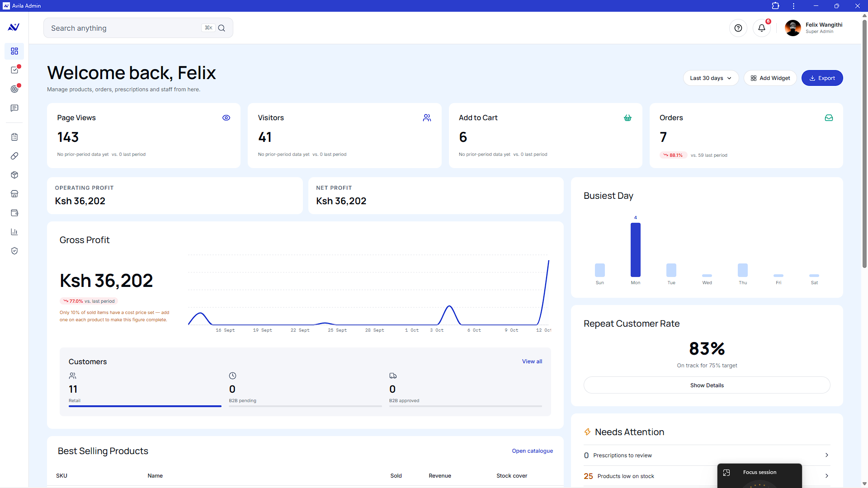Viewport: 868px width, 488px height.
Task: Select the Retail customers tab
Action: click(145, 389)
